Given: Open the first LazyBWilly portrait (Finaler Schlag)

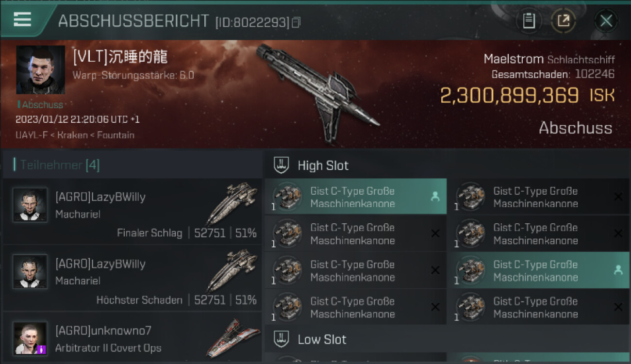Looking at the screenshot, I should [30, 205].
